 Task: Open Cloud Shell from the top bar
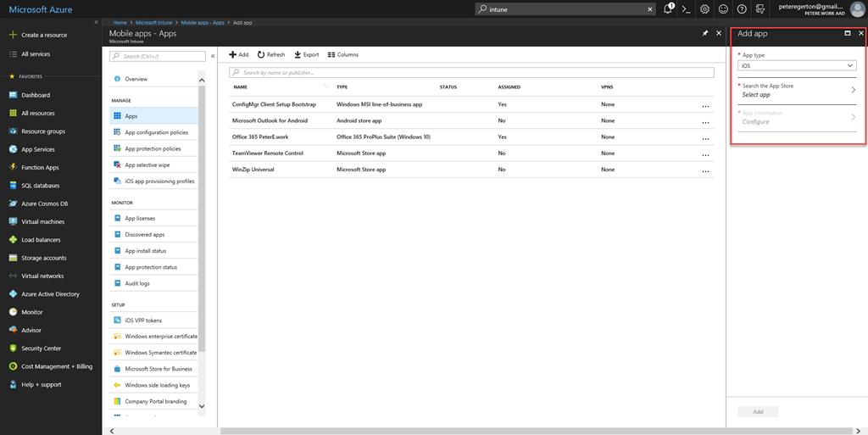(x=686, y=9)
